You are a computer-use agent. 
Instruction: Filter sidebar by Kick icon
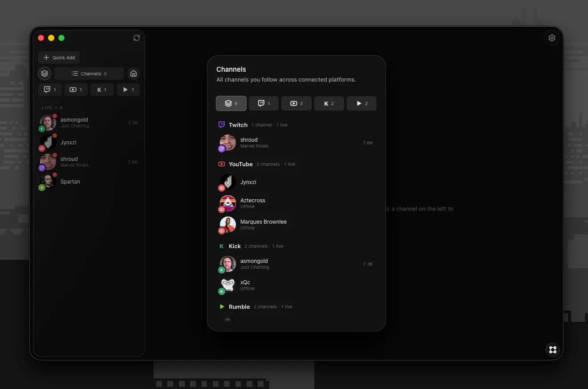click(102, 90)
